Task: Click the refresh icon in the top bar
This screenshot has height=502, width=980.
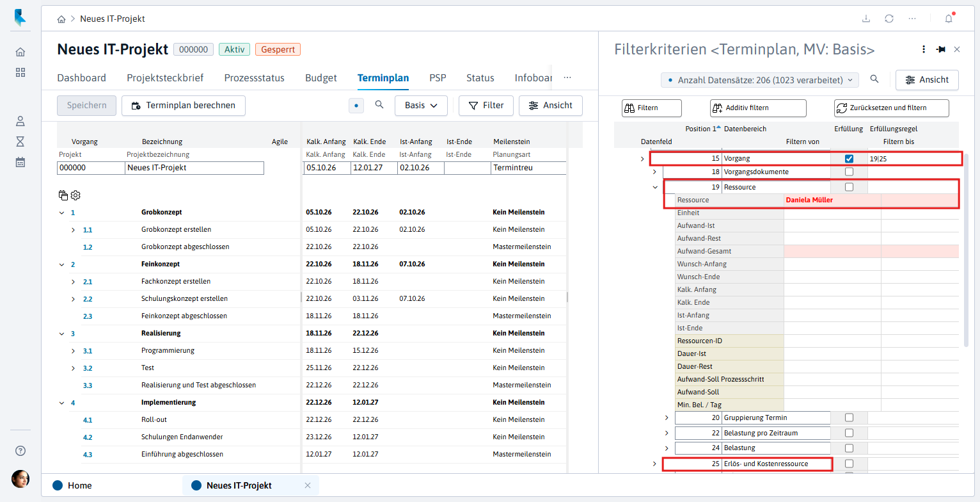Action: [889, 19]
